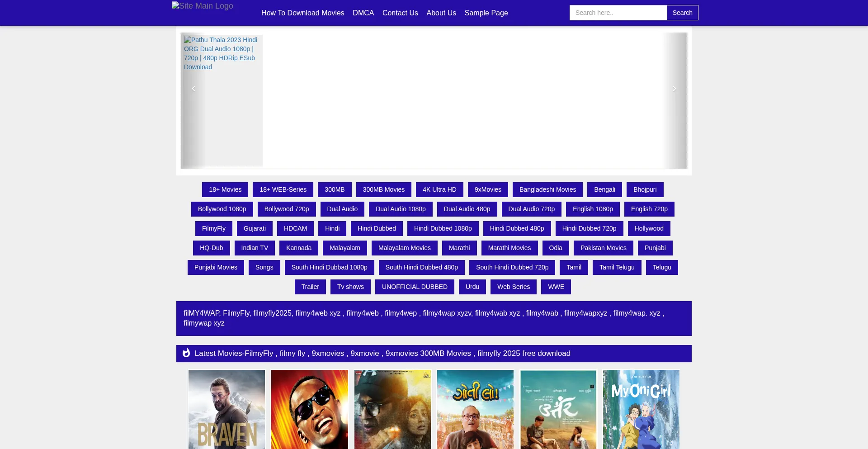
Task: Open the poster of man in sunglasses
Action: 310,409
